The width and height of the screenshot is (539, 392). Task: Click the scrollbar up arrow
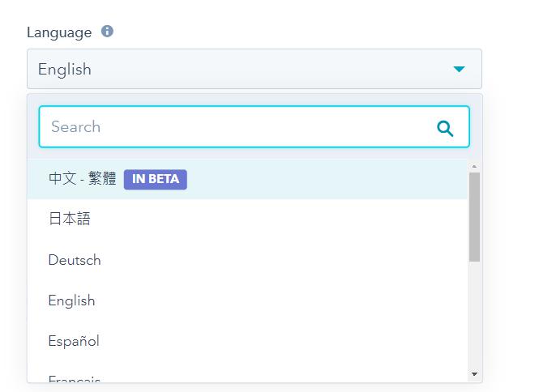click(x=474, y=166)
